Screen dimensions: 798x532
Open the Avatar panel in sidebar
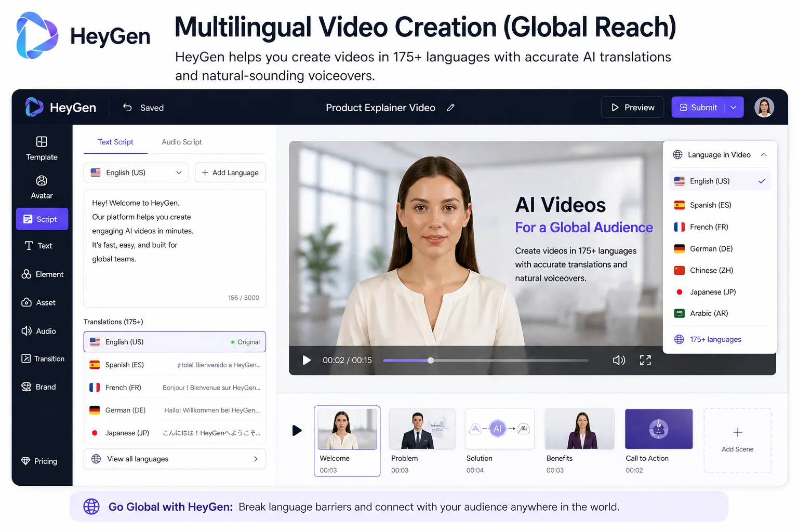pyautogui.click(x=42, y=188)
